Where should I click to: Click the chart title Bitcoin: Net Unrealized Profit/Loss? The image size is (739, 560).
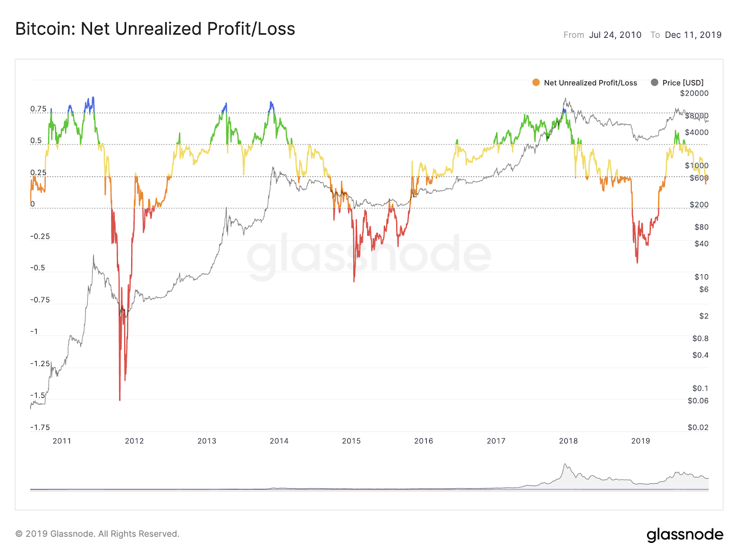tap(155, 29)
